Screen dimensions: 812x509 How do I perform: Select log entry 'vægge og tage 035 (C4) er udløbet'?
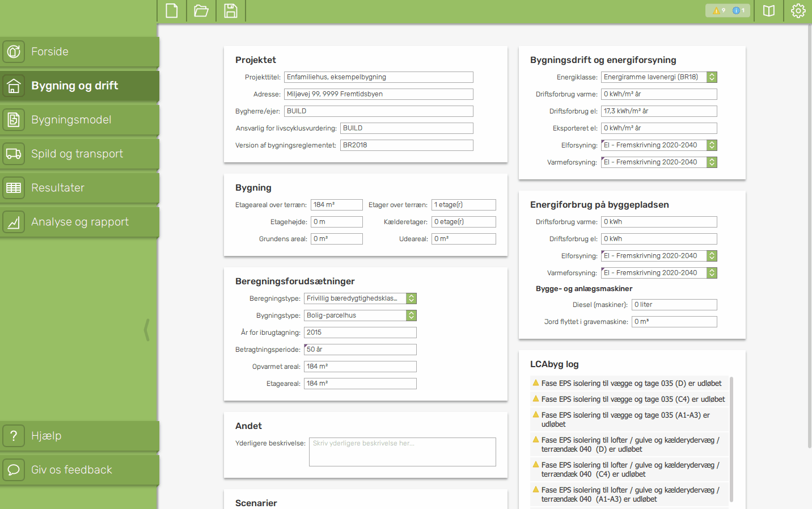pyautogui.click(x=629, y=399)
